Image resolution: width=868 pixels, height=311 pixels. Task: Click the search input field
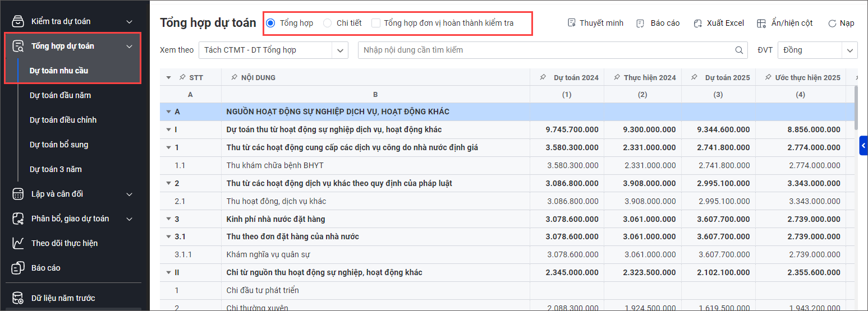click(x=544, y=50)
